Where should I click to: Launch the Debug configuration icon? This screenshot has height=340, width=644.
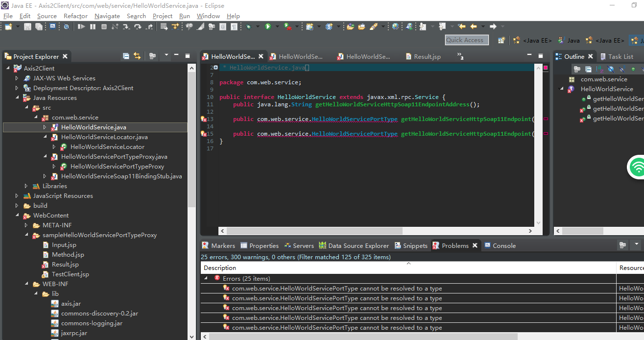click(x=249, y=26)
